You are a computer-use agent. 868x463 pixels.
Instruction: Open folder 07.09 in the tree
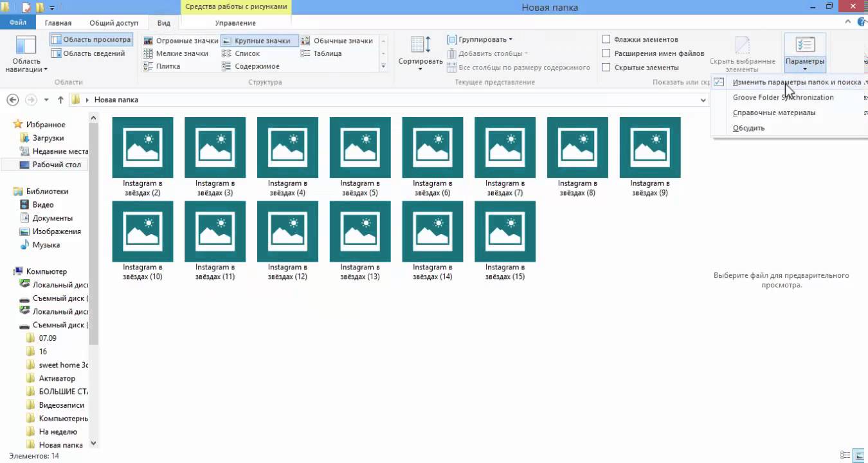pyautogui.click(x=48, y=338)
